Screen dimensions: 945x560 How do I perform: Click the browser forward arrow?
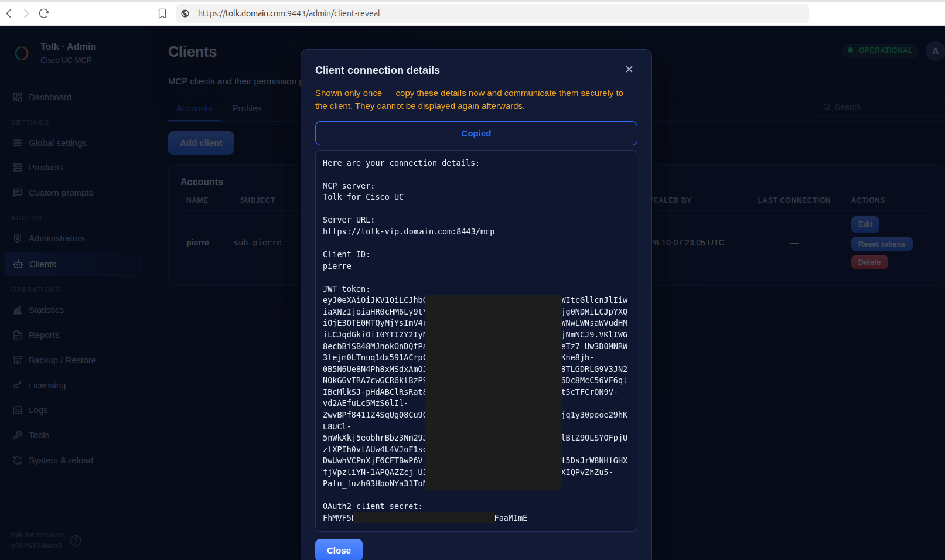pyautogui.click(x=26, y=13)
